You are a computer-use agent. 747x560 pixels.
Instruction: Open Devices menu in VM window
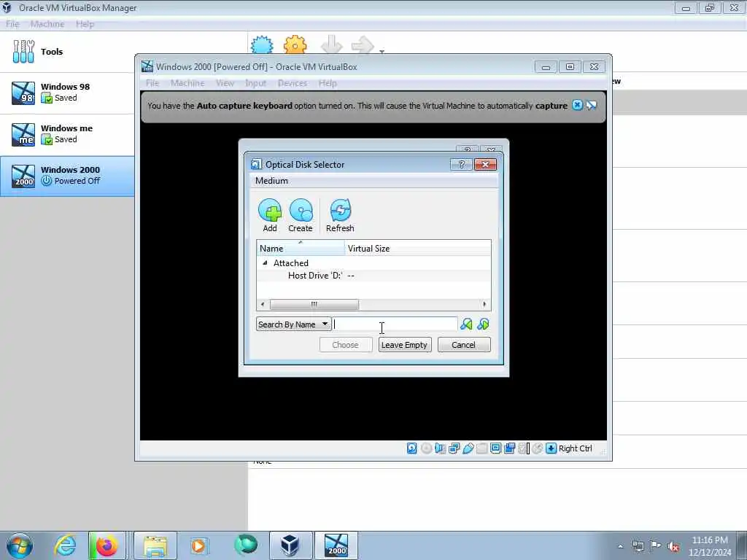[293, 83]
